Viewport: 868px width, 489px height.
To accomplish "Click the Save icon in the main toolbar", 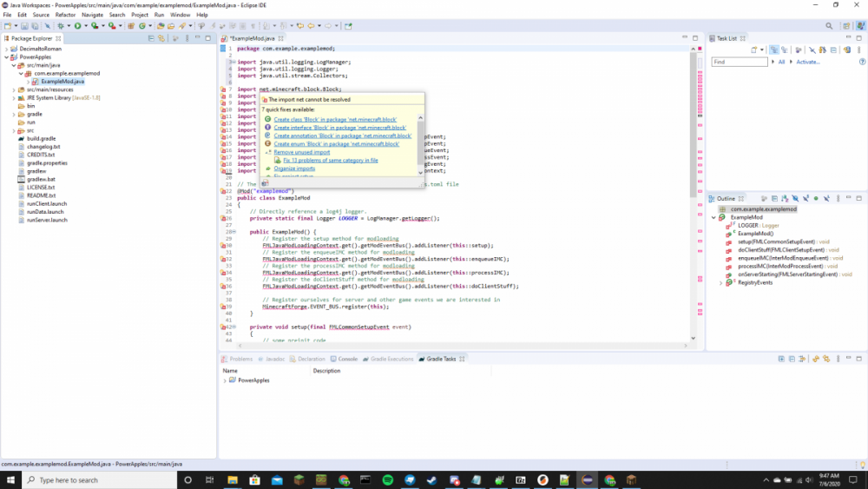I will (24, 25).
